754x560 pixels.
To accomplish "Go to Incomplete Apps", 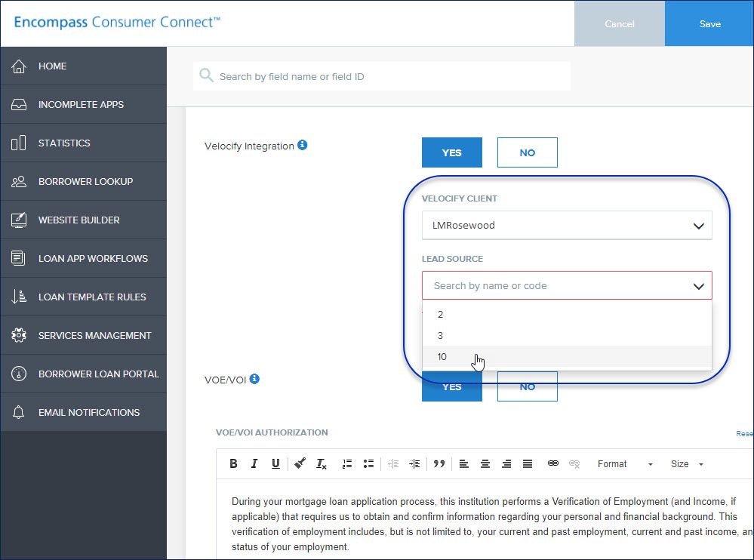I will [x=83, y=104].
